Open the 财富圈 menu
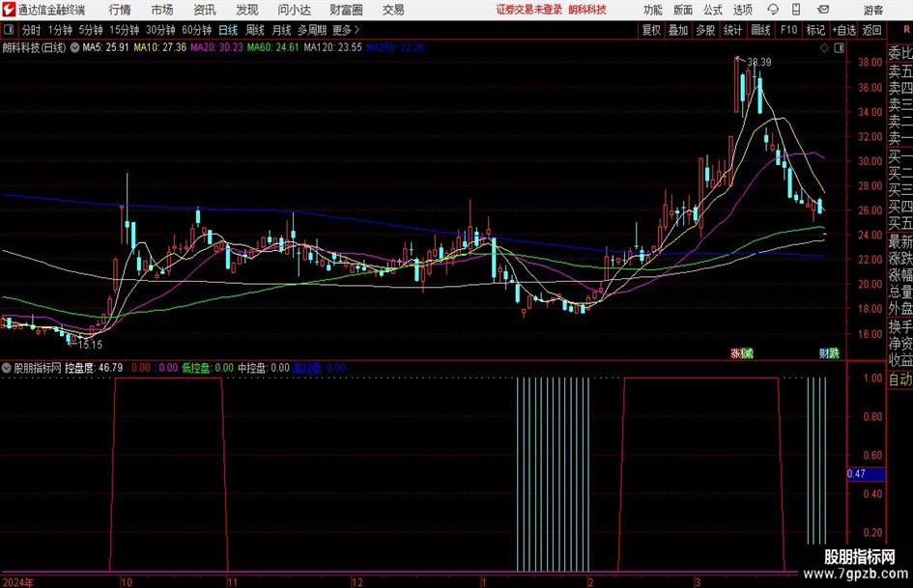Screen dimensions: 913x588 346,10
